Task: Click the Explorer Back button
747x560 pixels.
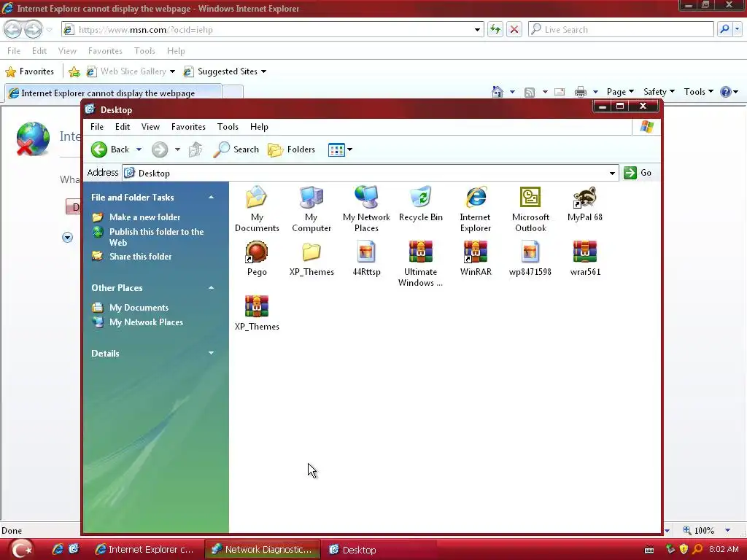Action: (x=111, y=149)
